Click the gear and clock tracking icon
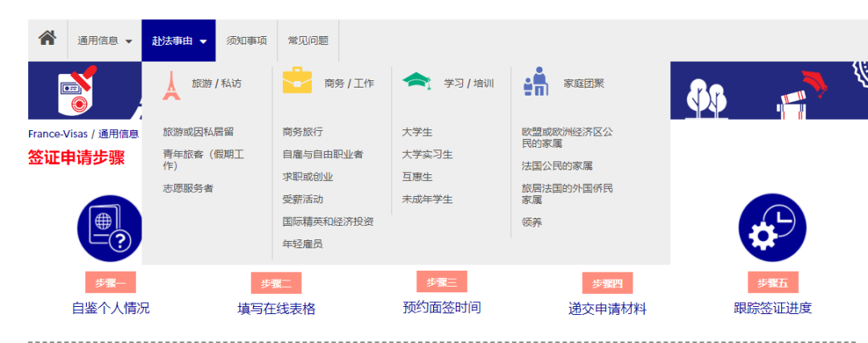 point(771,228)
